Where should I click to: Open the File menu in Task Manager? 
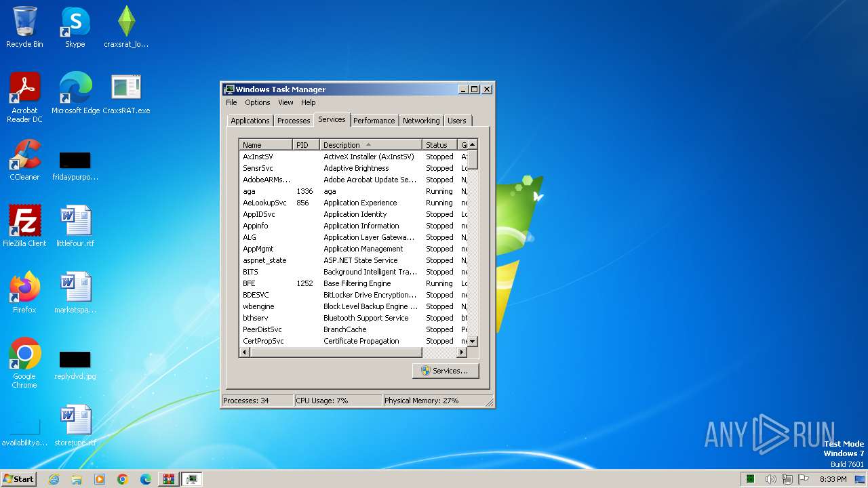coord(231,102)
